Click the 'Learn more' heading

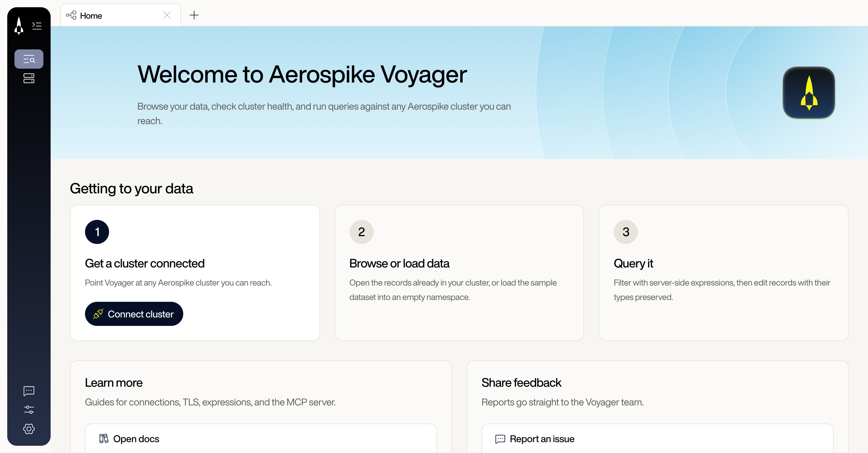(x=114, y=383)
